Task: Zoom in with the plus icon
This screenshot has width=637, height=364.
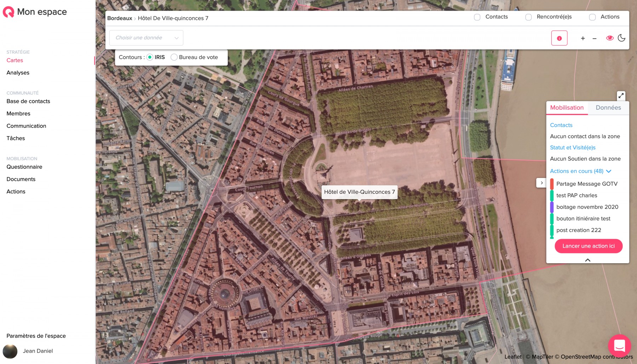Action: pyautogui.click(x=583, y=38)
